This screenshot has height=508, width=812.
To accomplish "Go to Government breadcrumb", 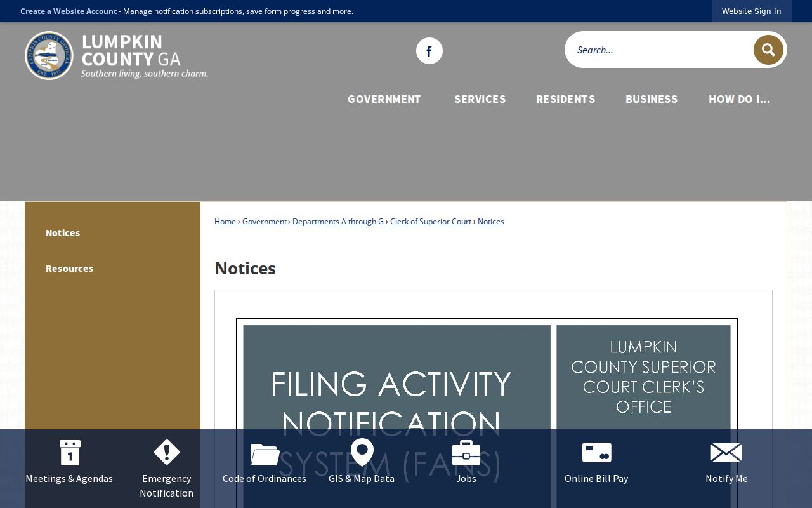I will pyautogui.click(x=265, y=222).
